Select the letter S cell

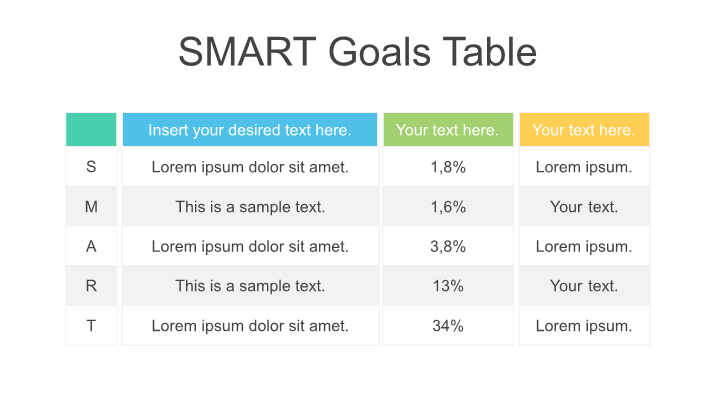(91, 167)
